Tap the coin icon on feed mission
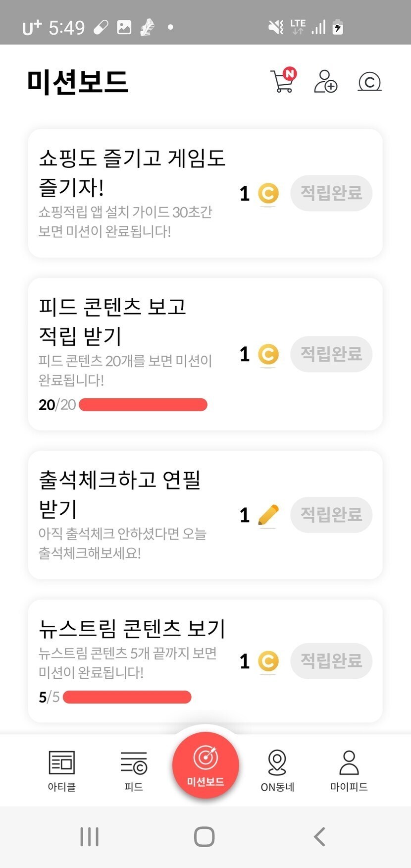 coord(268,354)
